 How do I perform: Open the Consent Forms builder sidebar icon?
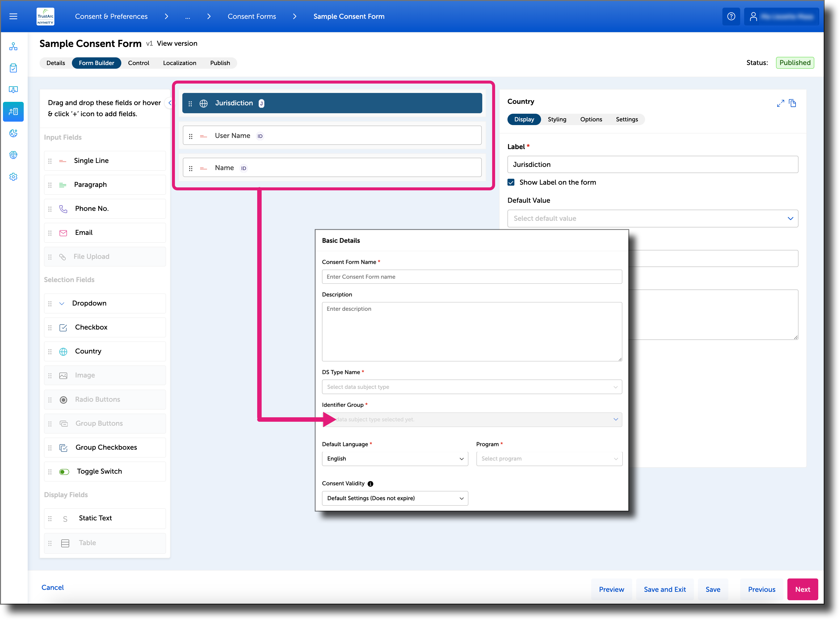pyautogui.click(x=13, y=111)
